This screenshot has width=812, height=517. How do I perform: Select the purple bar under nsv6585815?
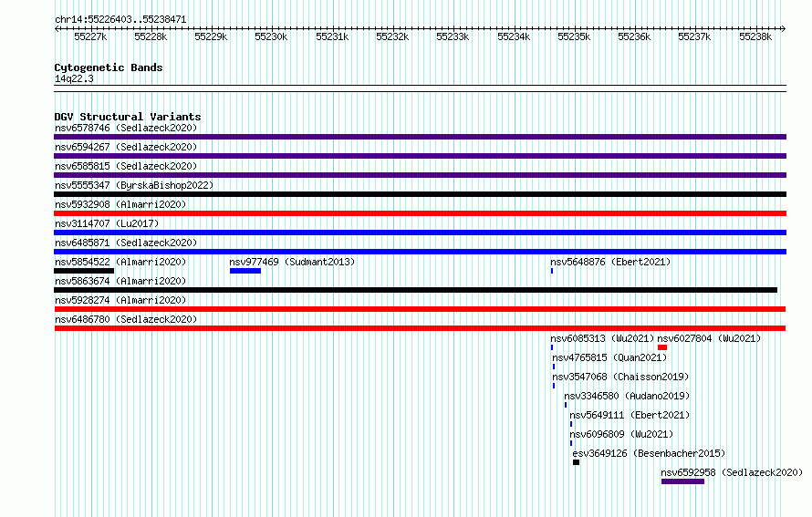(420, 175)
